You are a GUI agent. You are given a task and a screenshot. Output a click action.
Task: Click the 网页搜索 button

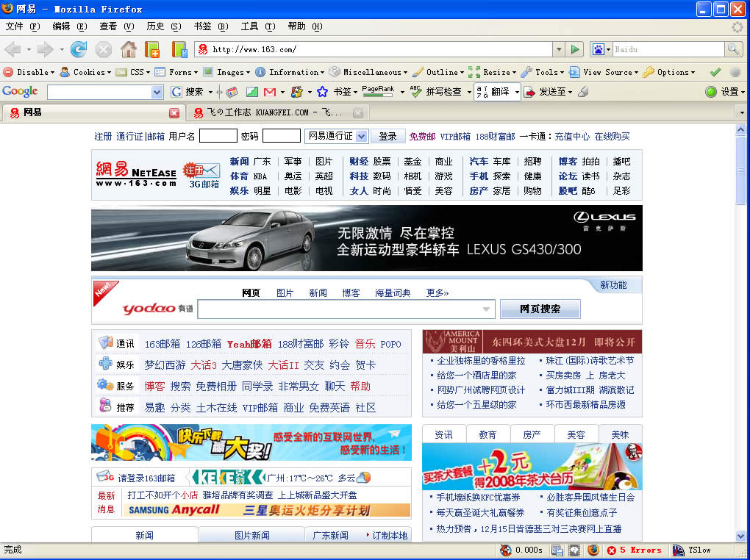[540, 309]
